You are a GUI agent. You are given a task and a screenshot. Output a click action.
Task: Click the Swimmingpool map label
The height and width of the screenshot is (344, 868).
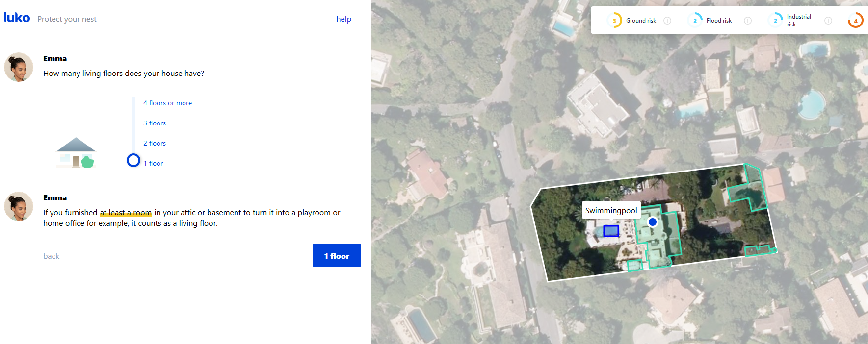[611, 211]
